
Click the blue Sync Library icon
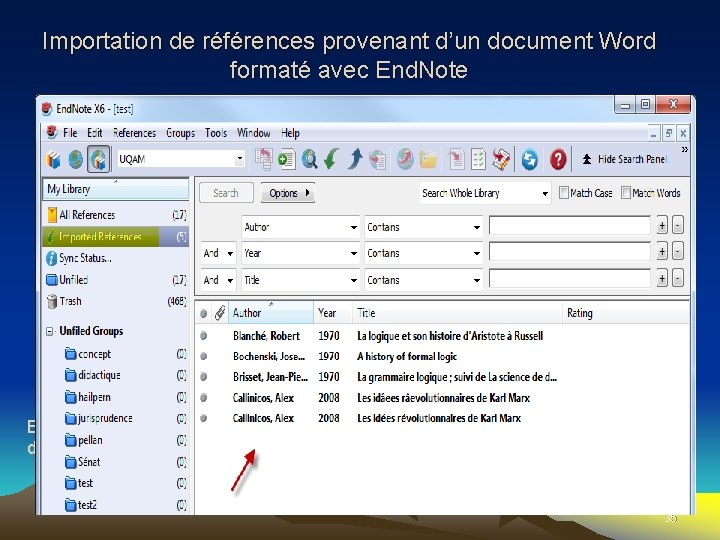point(529,159)
